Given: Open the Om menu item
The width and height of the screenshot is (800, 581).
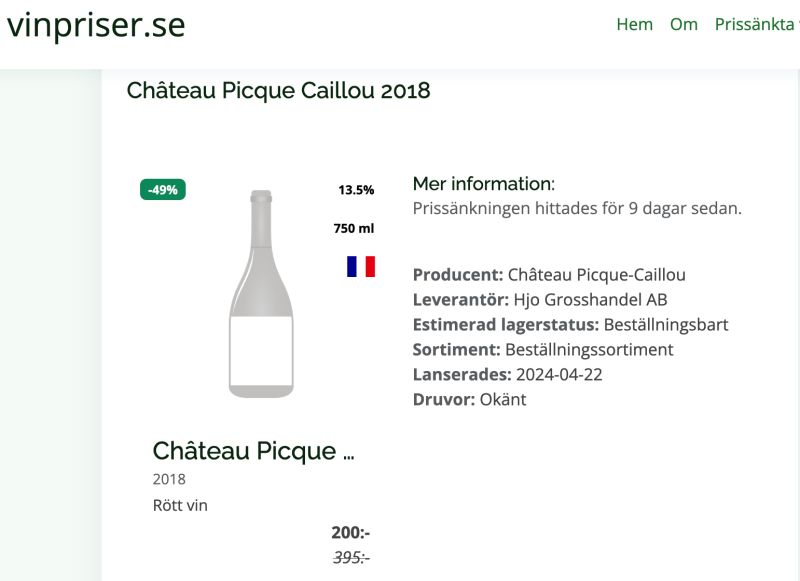Looking at the screenshot, I should coord(684,25).
